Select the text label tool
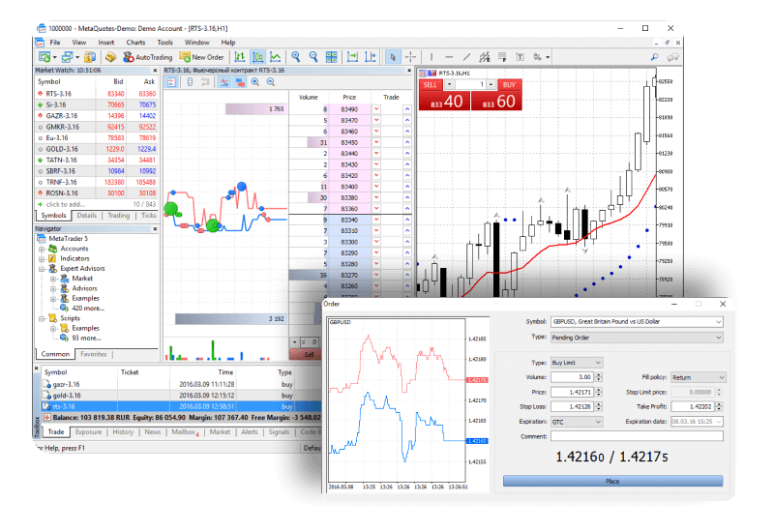Viewport: 774px width, 532px height. point(520,57)
